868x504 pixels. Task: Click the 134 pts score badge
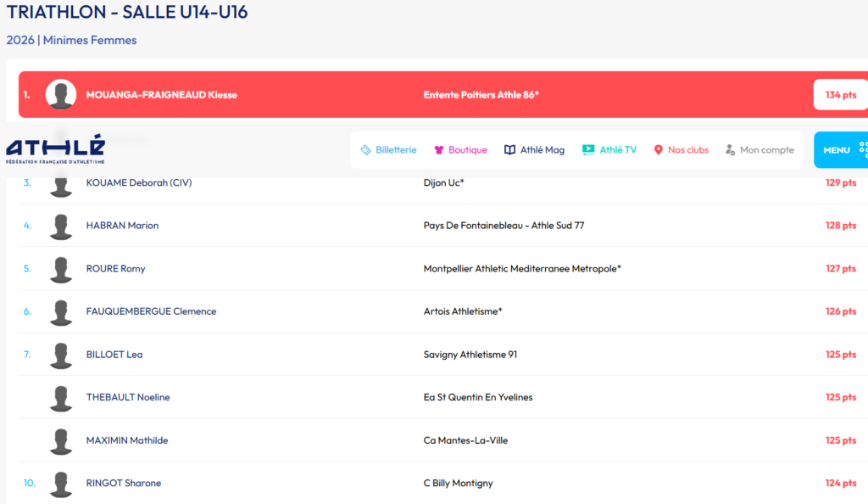(x=840, y=95)
